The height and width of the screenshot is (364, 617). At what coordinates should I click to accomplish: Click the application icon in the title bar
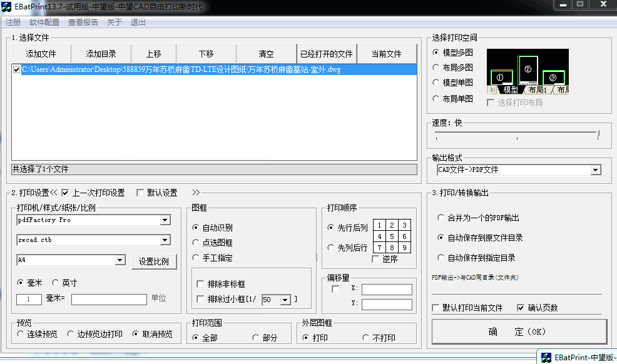[6, 6]
